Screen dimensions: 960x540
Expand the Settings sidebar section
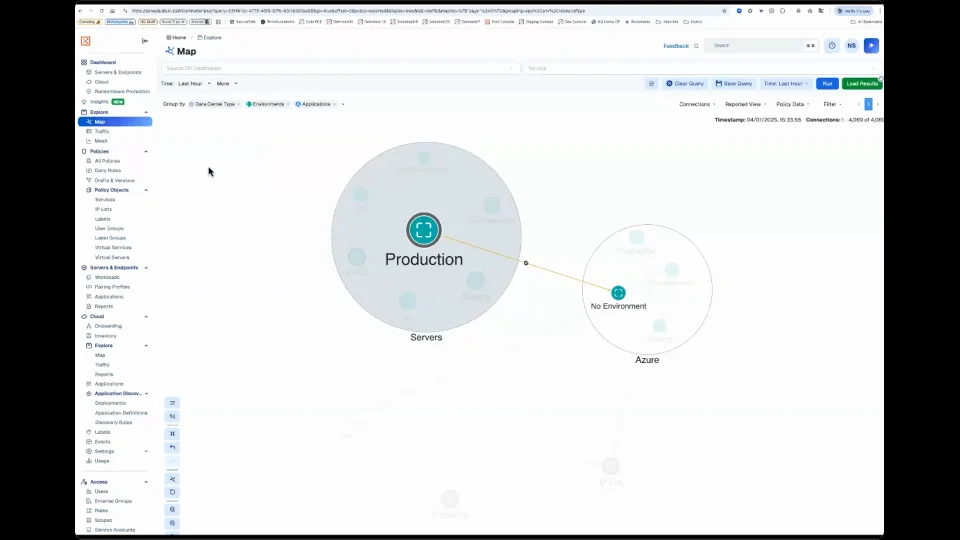coord(146,451)
